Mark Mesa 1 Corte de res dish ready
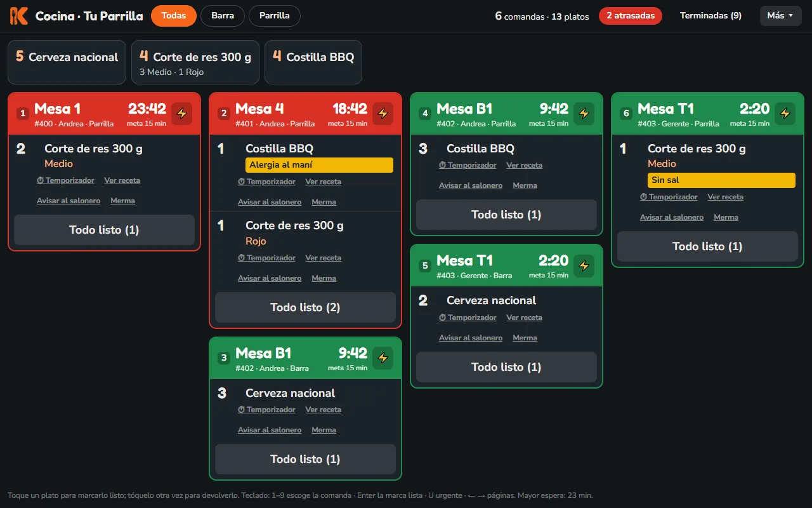Screen dimensions: 812x508 [105, 156]
